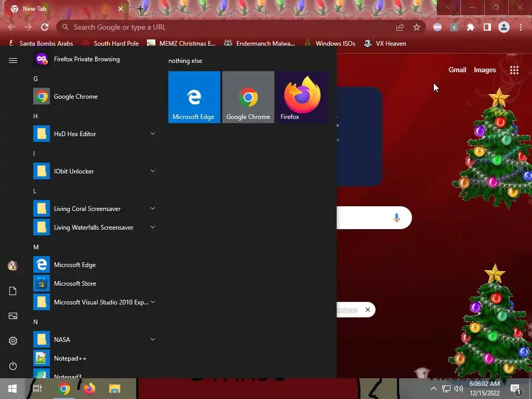Image resolution: width=532 pixels, height=399 pixels.
Task: Open the Gmail link
Action: click(457, 70)
